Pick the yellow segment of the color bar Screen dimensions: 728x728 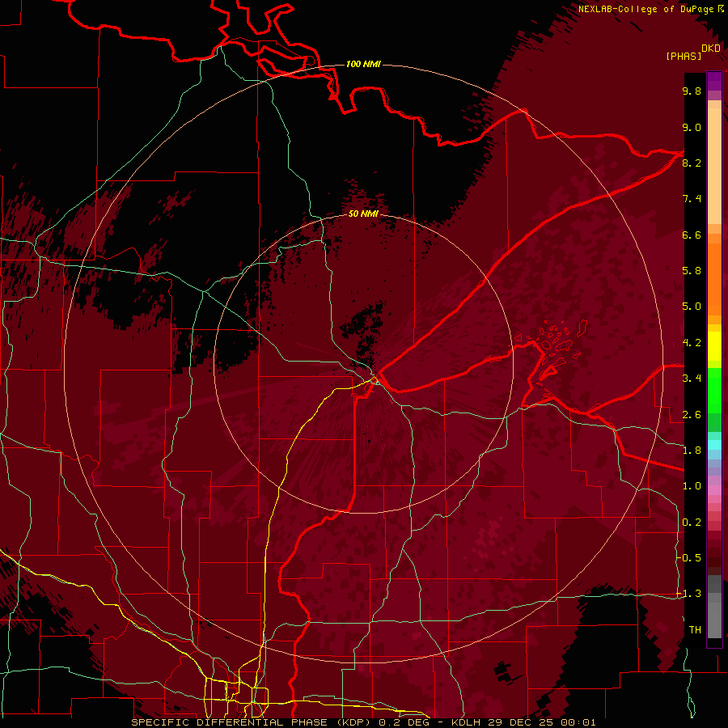pyautogui.click(x=714, y=346)
